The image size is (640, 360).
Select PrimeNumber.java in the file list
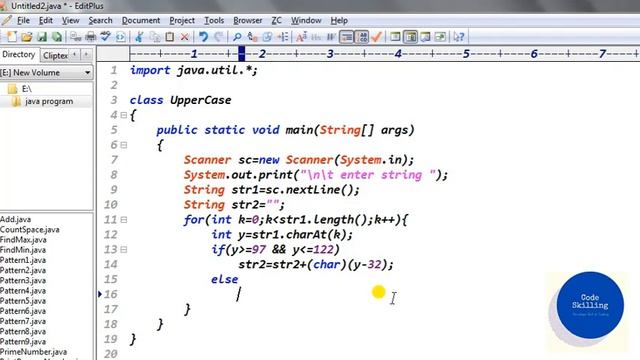point(33,351)
